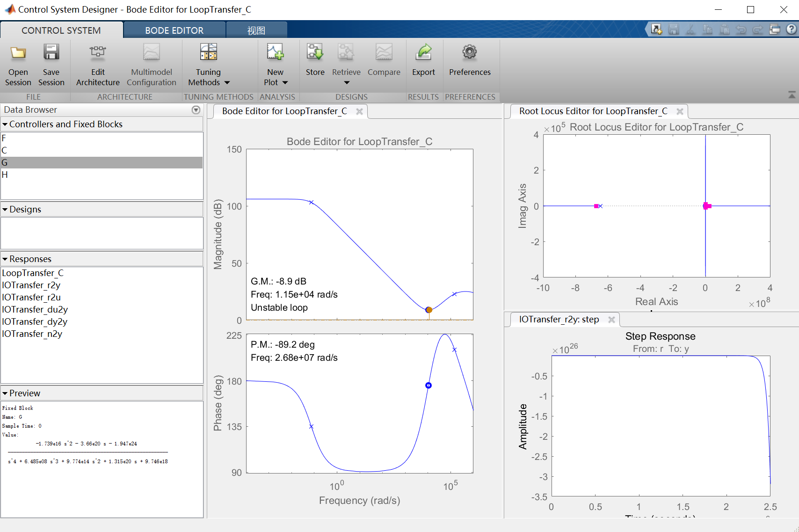Image resolution: width=799 pixels, height=532 pixels.
Task: Click the Open Session folder icon
Action: click(x=18, y=52)
